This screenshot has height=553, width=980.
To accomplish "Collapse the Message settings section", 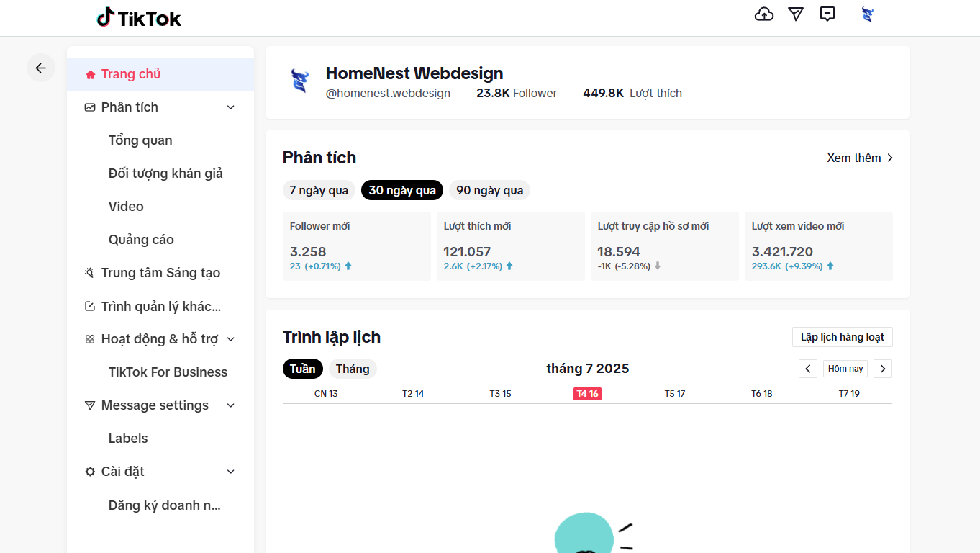I will point(231,405).
